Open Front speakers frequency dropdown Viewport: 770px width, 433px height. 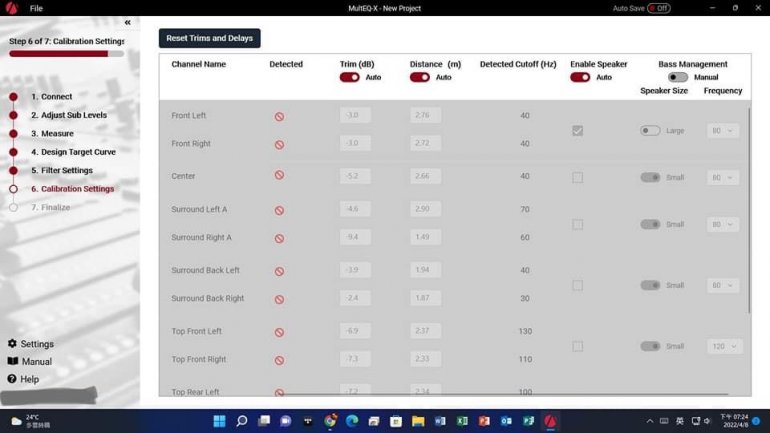pyautogui.click(x=723, y=130)
